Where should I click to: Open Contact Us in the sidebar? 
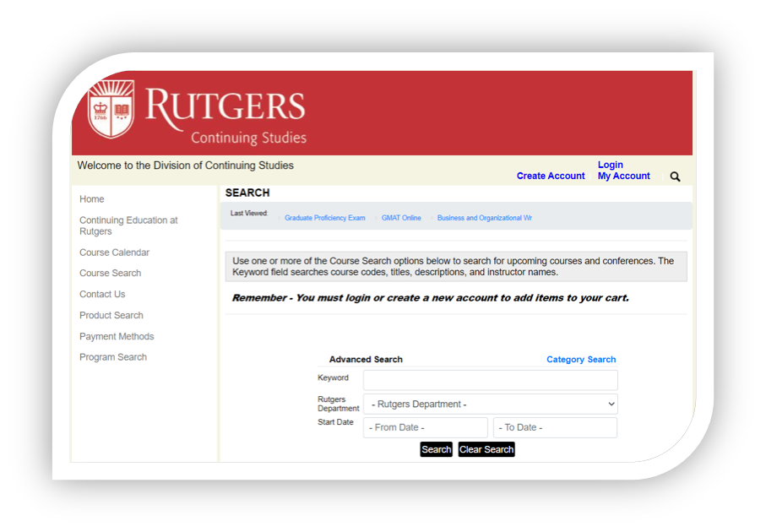pyautogui.click(x=102, y=295)
